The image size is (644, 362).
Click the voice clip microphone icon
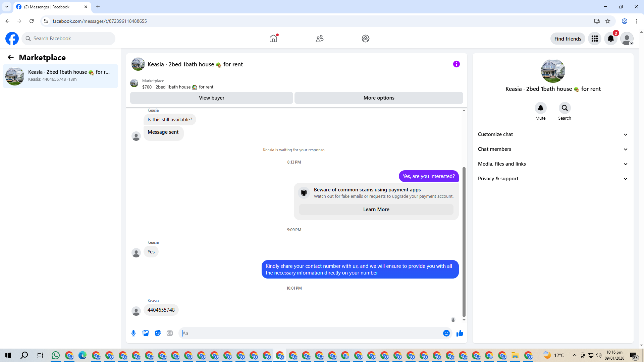(133, 333)
